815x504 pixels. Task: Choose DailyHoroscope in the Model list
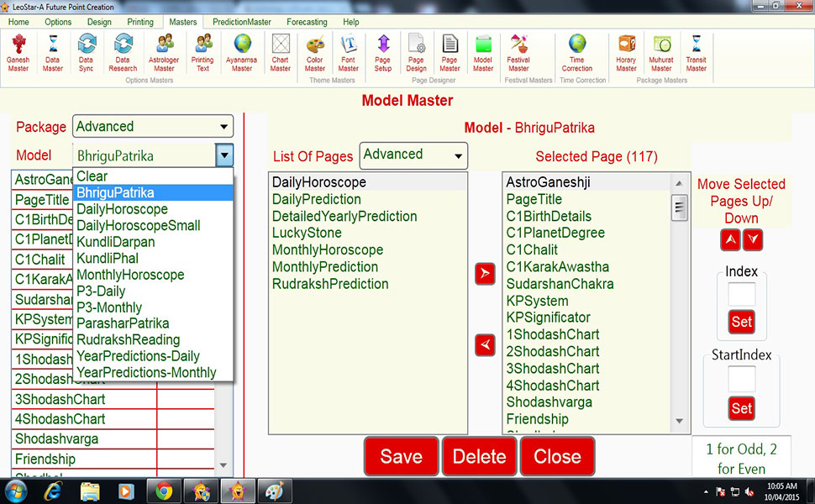click(x=153, y=209)
